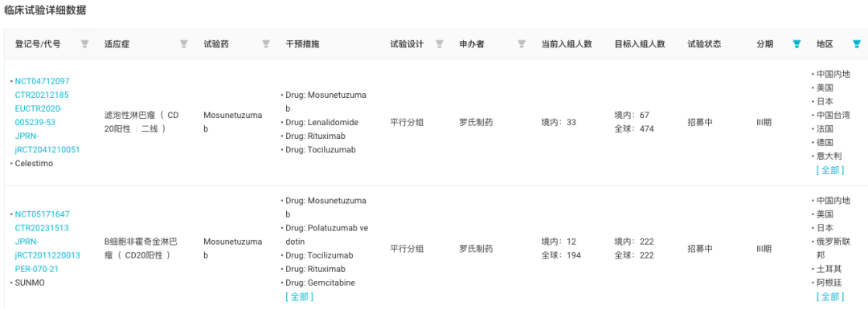This screenshot has height=309, width=868.
Task: Open PER-070-21 registry link
Action: click(x=36, y=269)
